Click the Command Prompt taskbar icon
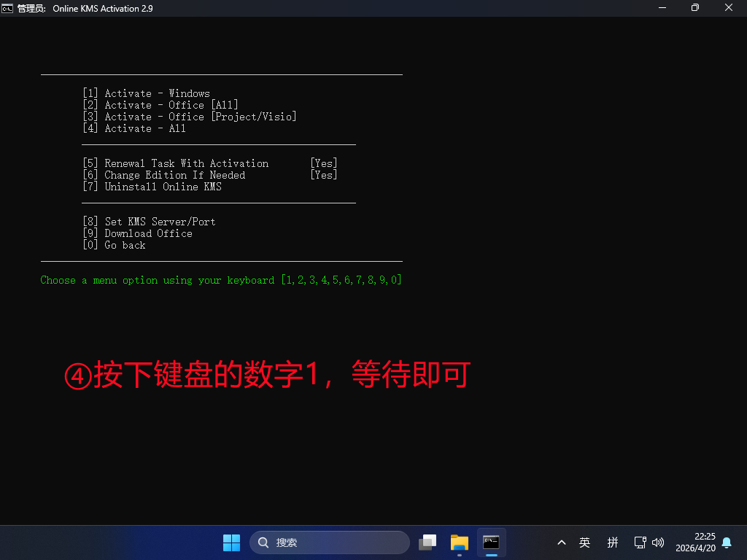 (x=491, y=542)
